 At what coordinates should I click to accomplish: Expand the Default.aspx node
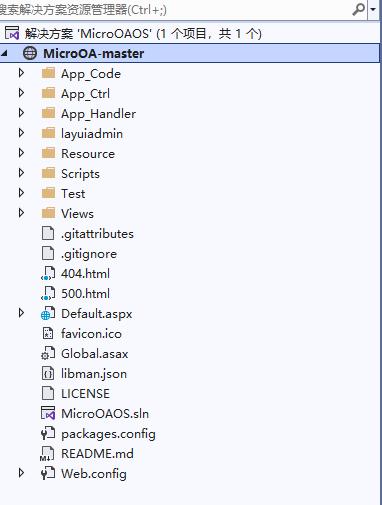coord(21,313)
